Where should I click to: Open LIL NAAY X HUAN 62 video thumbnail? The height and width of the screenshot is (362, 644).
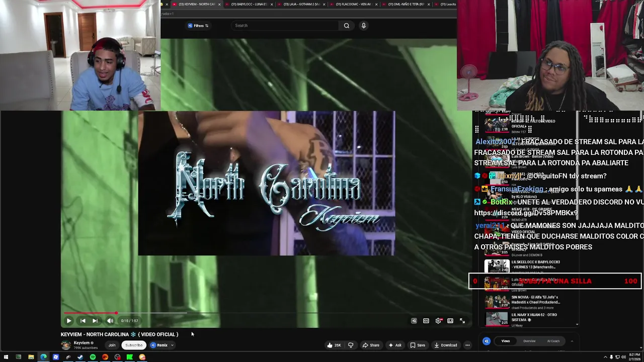(497, 319)
